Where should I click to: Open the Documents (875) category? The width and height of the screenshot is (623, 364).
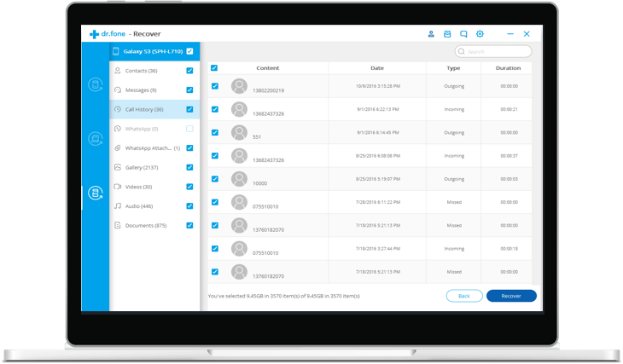154,225
